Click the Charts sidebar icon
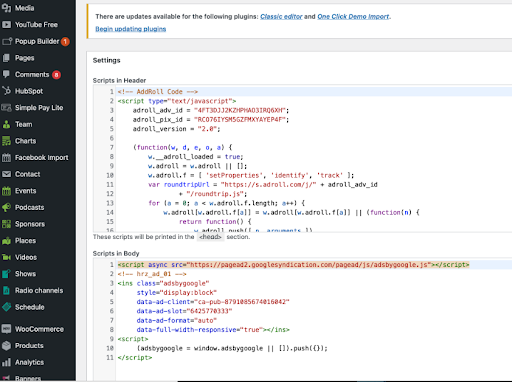512x382 pixels. tap(6, 141)
